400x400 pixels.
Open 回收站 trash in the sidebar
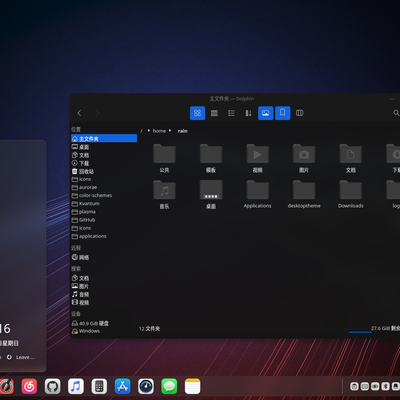pyautogui.click(x=104, y=171)
